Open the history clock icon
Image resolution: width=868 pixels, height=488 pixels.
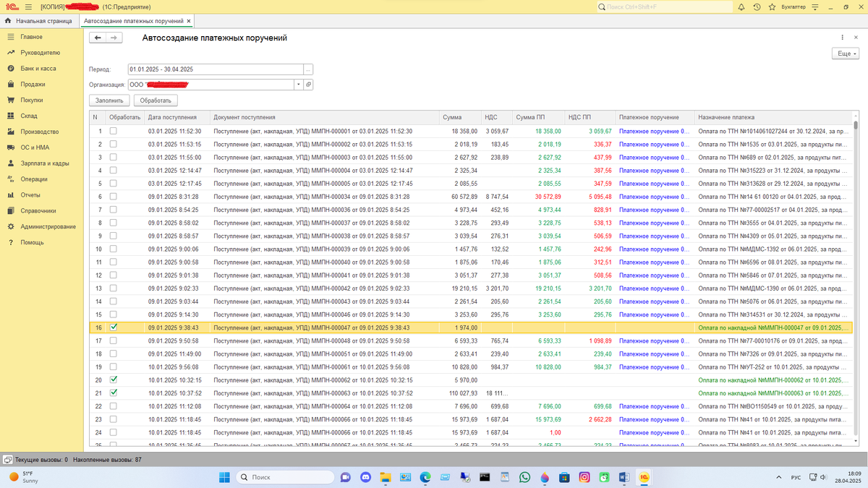coord(757,7)
